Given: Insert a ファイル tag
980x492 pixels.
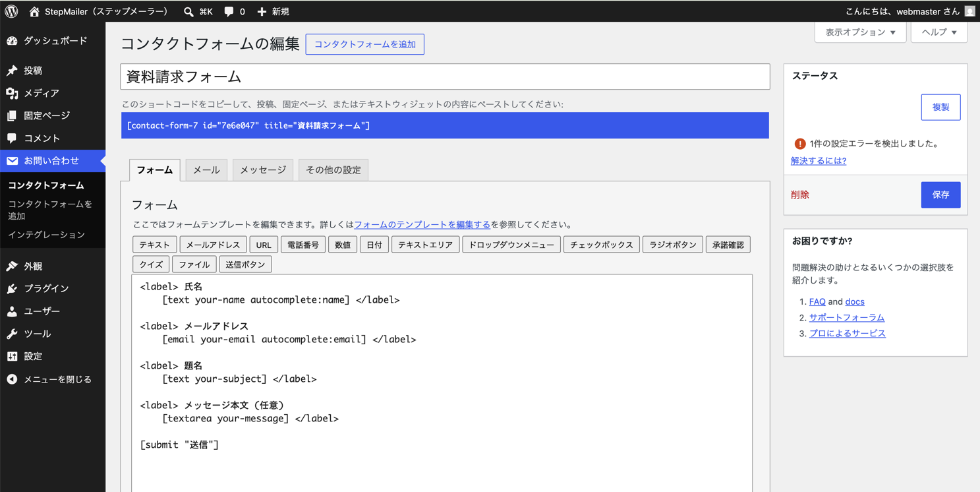Looking at the screenshot, I should click(194, 264).
